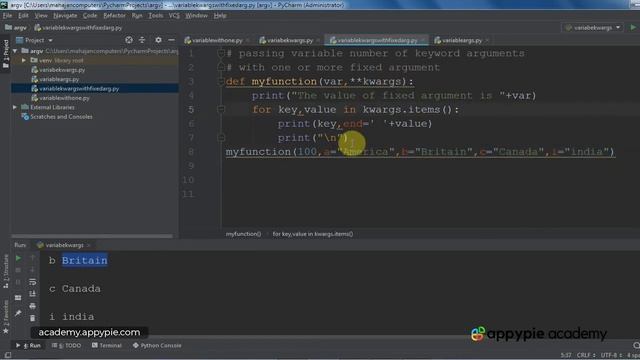The width and height of the screenshot is (640, 360).
Task: Locate current file with scroll-from-source icon
Action: [129, 40]
